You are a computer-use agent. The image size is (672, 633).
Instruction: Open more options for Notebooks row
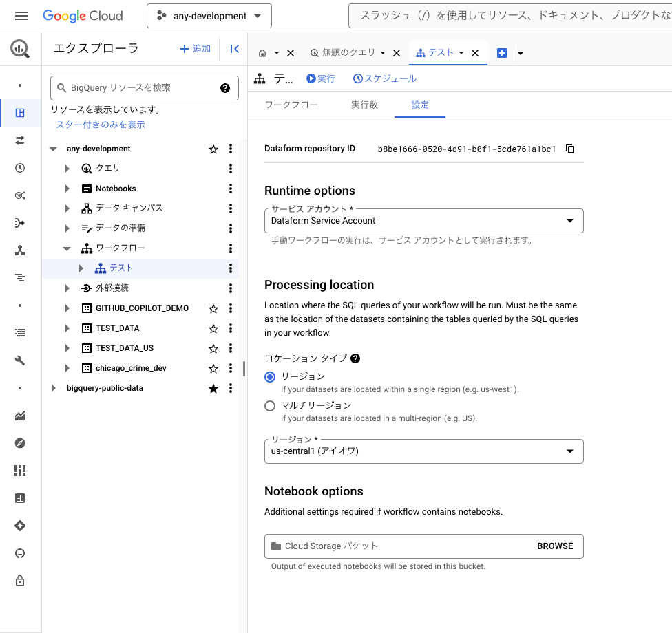pos(231,189)
